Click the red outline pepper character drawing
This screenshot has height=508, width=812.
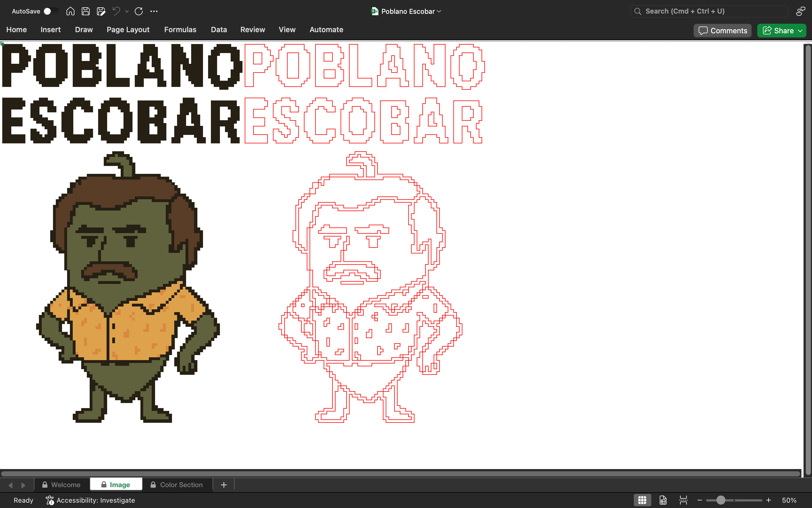370,287
